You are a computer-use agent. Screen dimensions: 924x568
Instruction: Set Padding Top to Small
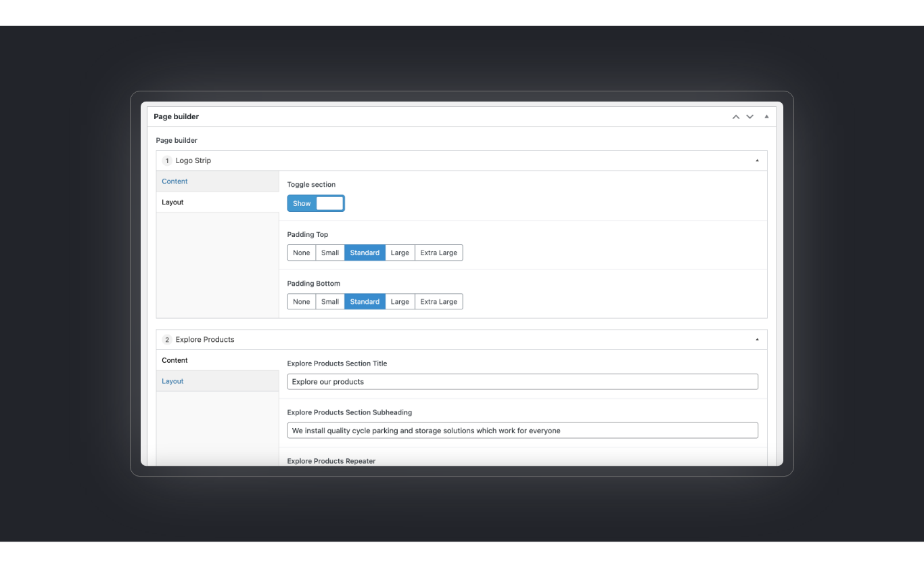[x=330, y=253]
